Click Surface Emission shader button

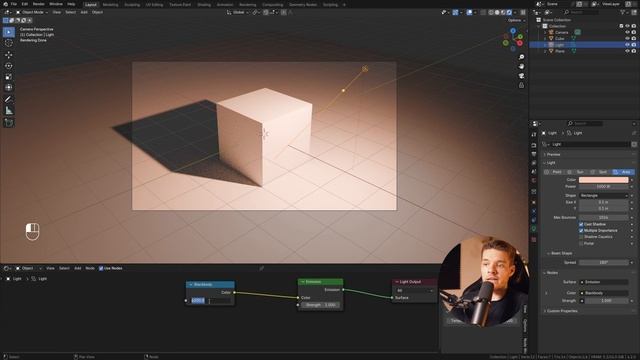click(604, 282)
